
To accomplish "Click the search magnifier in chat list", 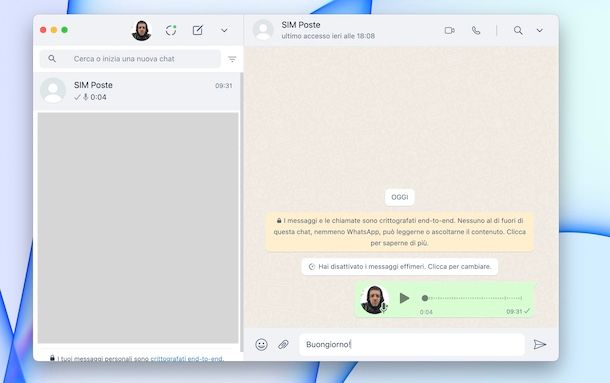I will click(52, 58).
